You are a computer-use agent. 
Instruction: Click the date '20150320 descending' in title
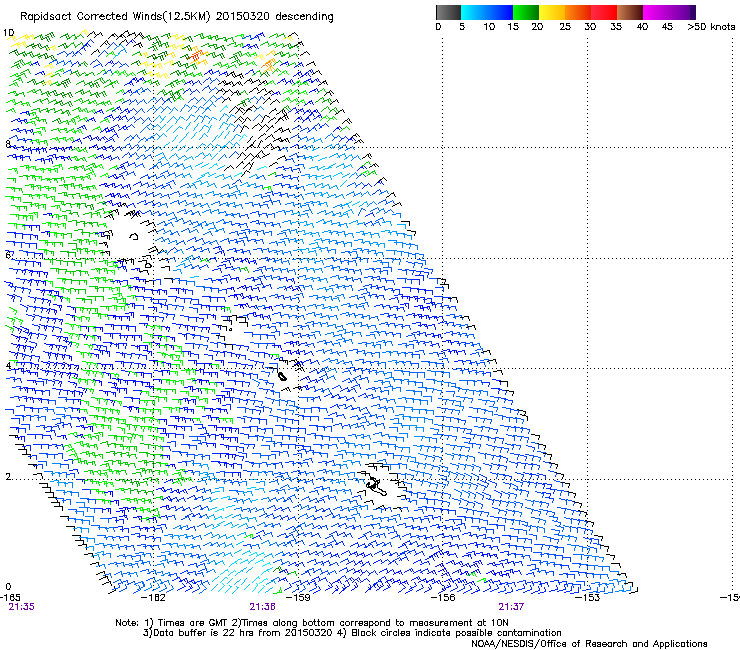[x=275, y=16]
